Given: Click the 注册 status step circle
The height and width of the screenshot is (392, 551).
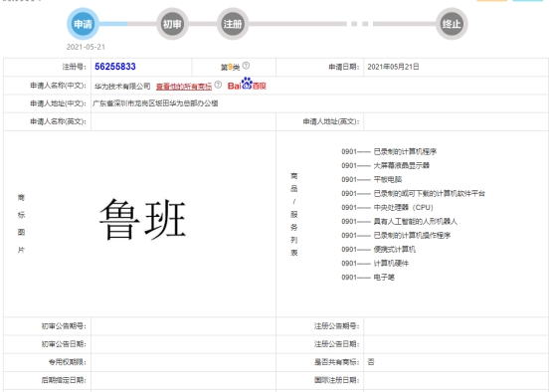Looking at the screenshot, I should point(233,24).
